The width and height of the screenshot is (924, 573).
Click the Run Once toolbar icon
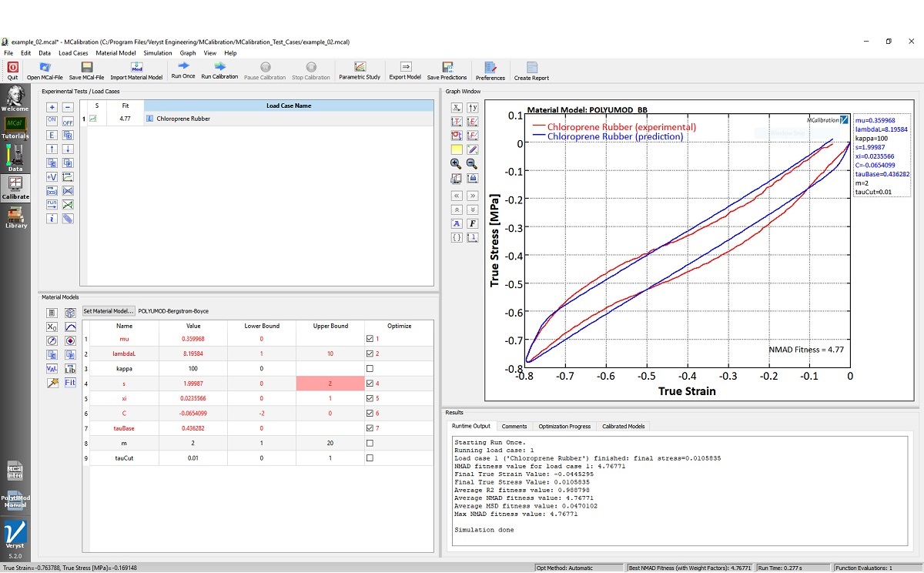(183, 70)
